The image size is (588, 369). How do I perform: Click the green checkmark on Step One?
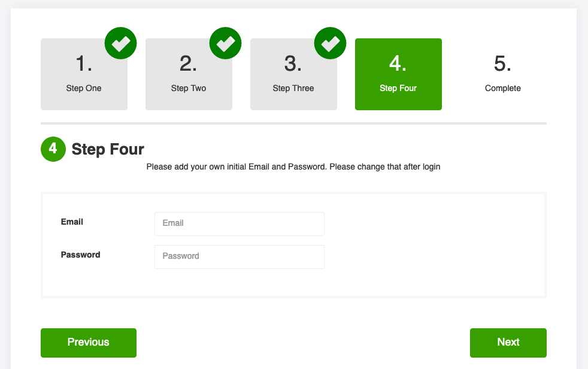[120, 44]
